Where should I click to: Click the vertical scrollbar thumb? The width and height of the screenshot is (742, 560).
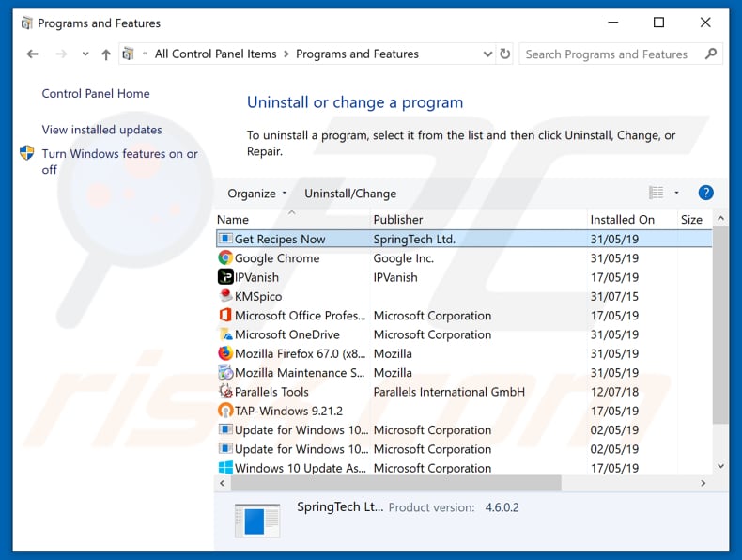tap(720, 325)
